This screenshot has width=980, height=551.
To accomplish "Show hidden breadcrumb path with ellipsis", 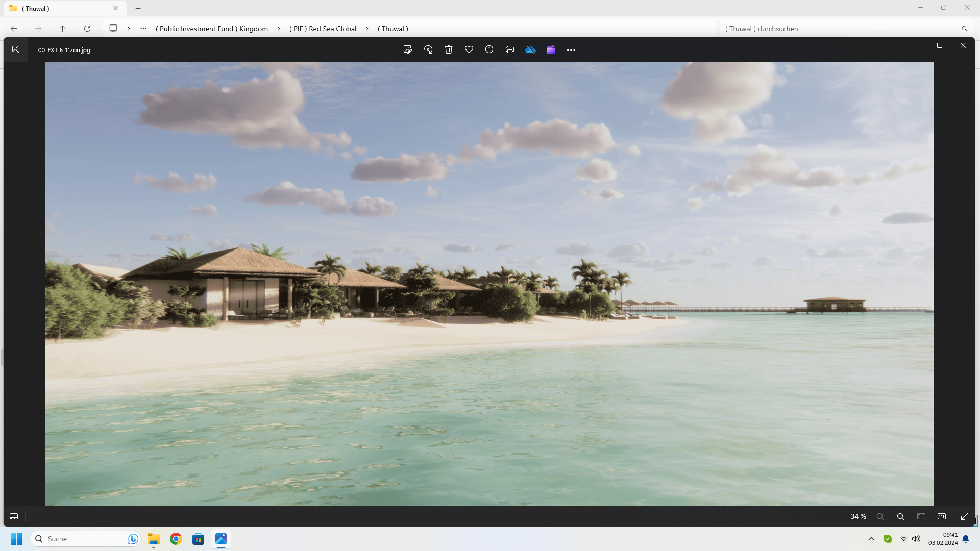I will point(143,28).
